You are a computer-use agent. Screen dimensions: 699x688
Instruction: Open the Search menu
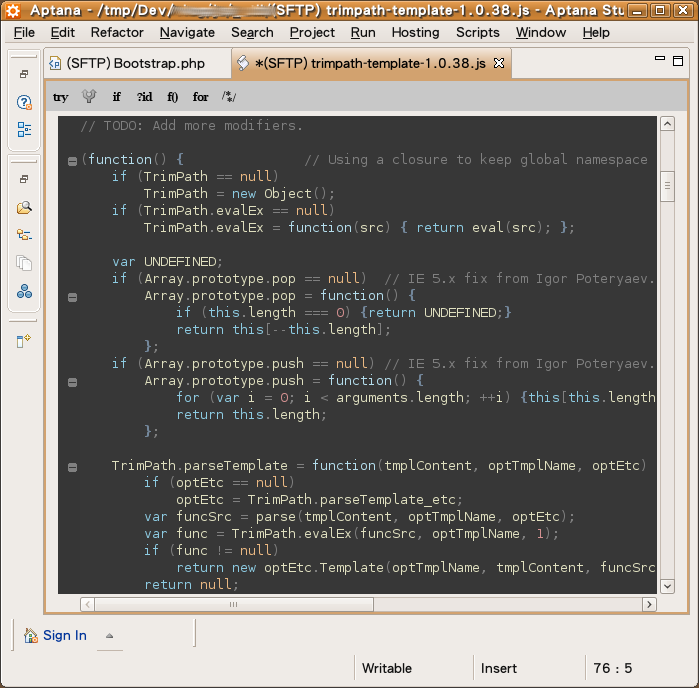coord(252,33)
